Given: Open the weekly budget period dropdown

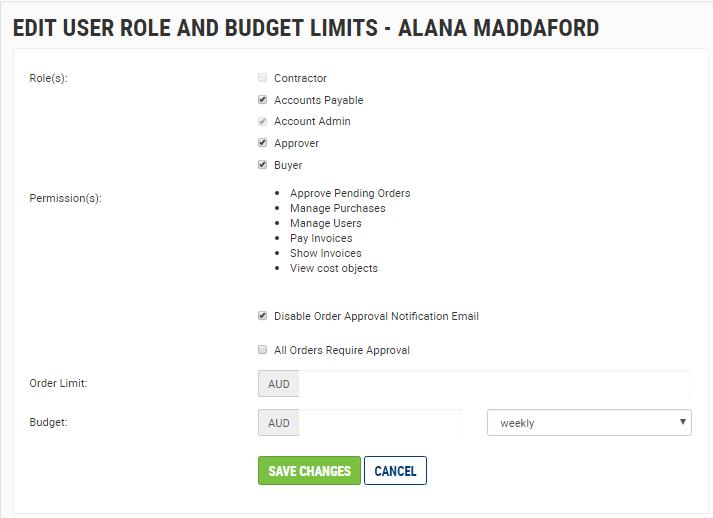Looking at the screenshot, I should pyautogui.click(x=588, y=423).
